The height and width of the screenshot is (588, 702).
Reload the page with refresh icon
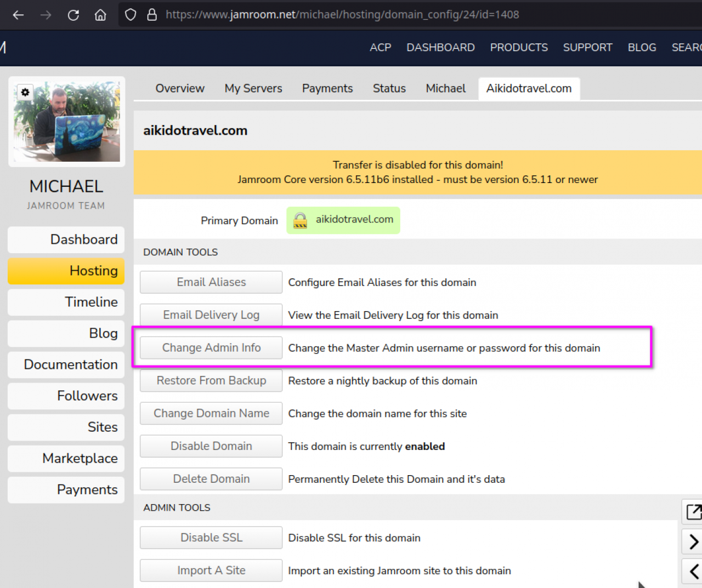(73, 15)
